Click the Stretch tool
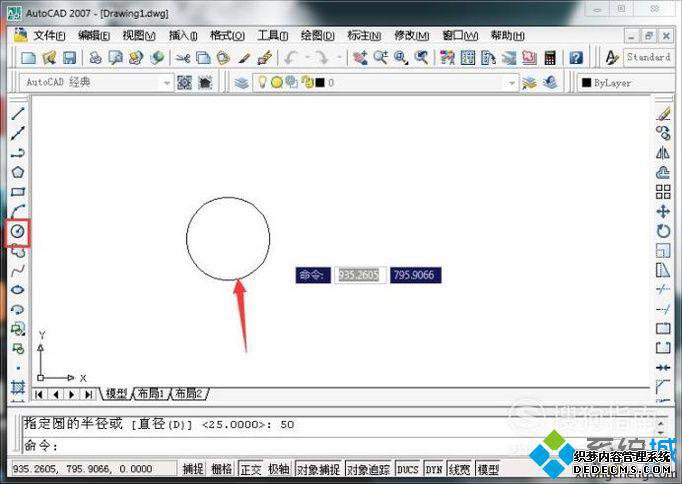The width and height of the screenshot is (682, 484). pos(663,270)
